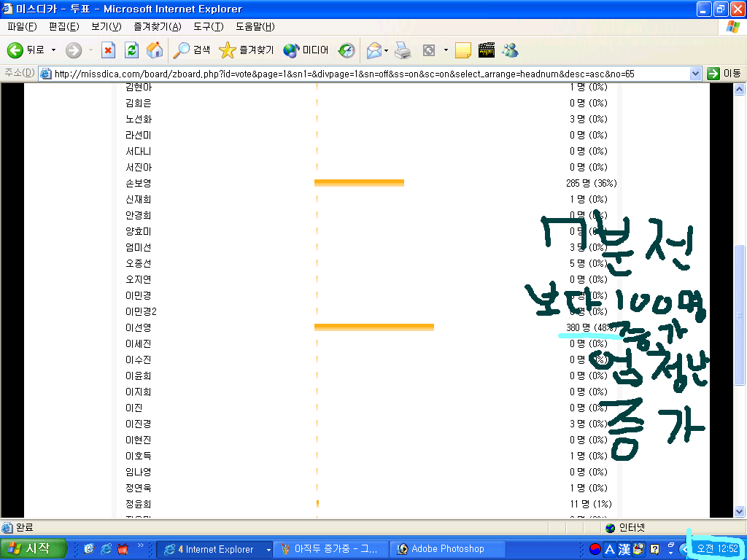Image resolution: width=747 pixels, height=560 pixels.
Task: Open the yellow note icon in toolbar
Action: pyautogui.click(x=462, y=50)
